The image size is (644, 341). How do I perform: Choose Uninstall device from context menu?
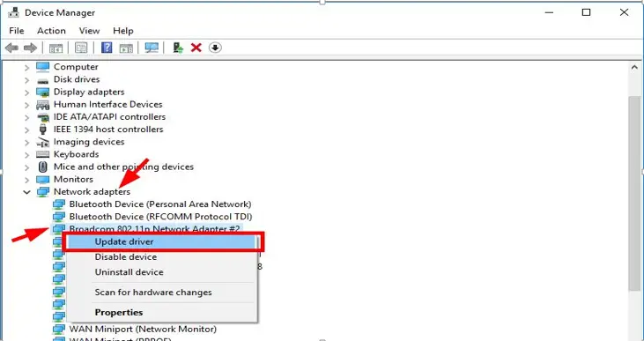pyautogui.click(x=162, y=272)
